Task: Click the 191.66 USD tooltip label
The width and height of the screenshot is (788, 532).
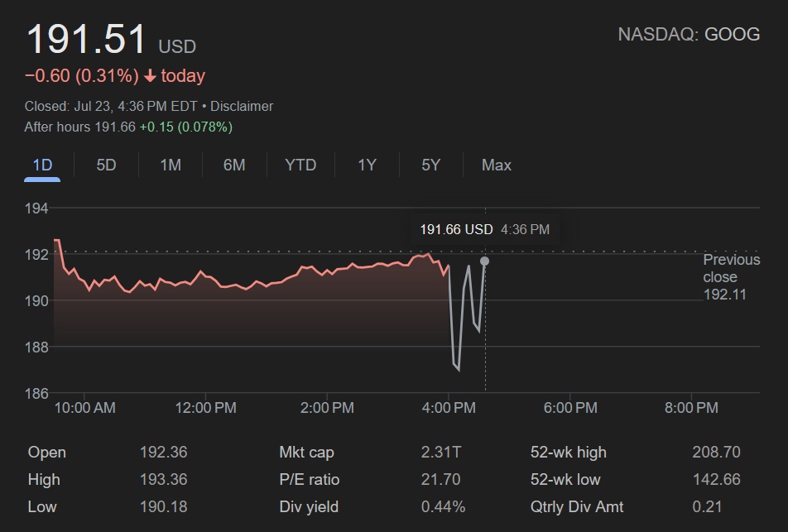Action: point(456,229)
